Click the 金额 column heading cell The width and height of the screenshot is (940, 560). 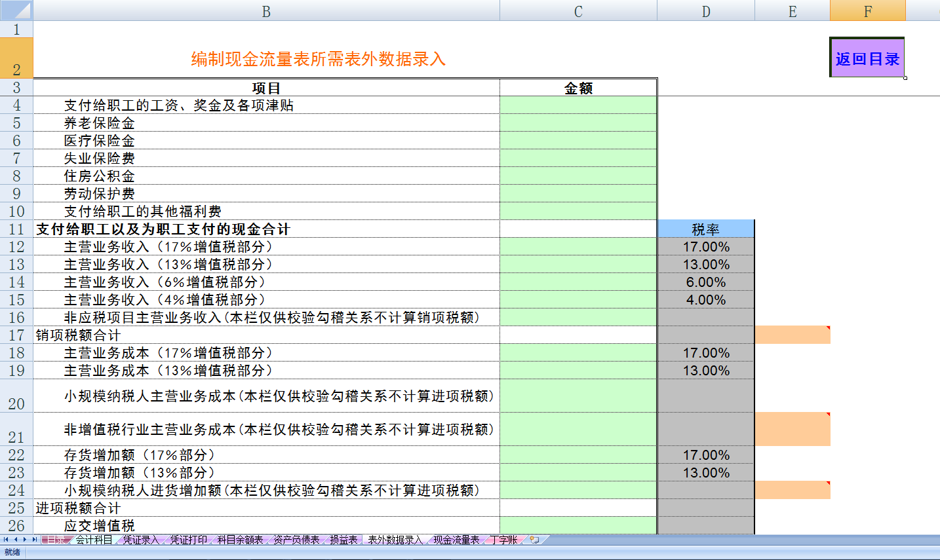(x=578, y=88)
